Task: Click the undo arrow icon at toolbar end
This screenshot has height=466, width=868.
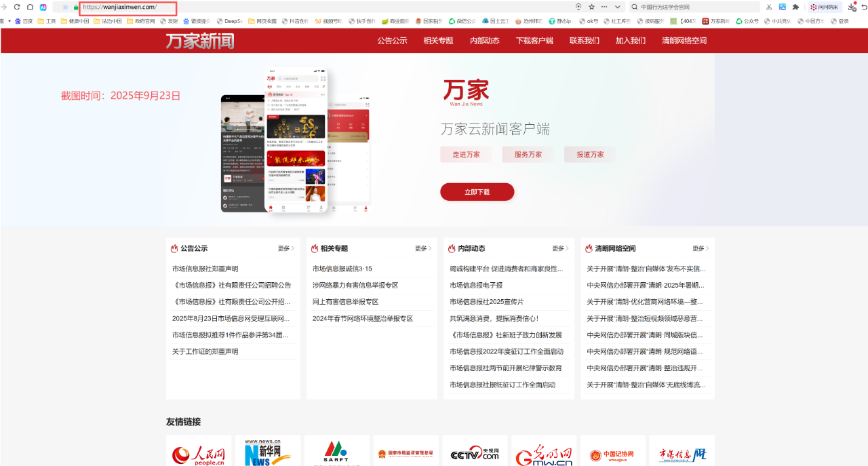Action: [x=864, y=7]
